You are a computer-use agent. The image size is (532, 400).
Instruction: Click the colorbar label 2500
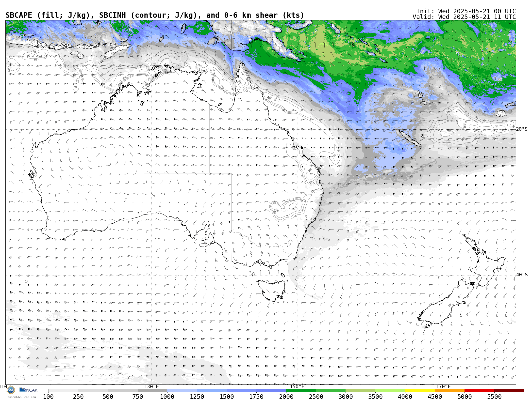(316, 397)
